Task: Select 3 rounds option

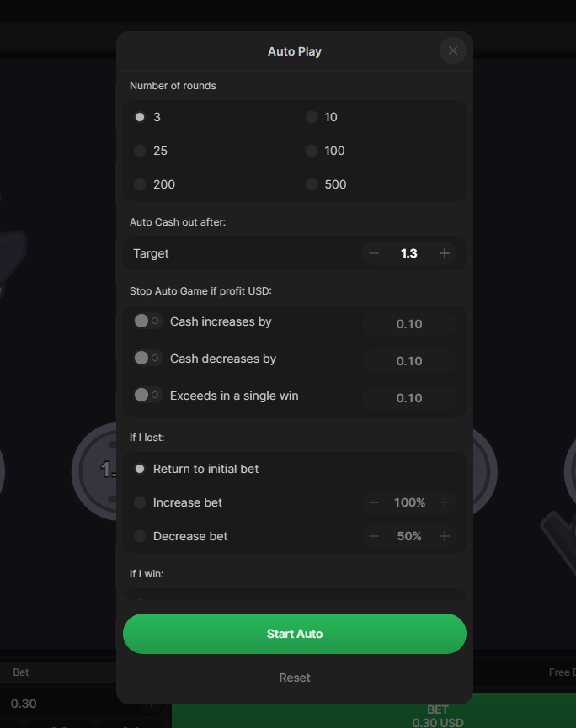Action: (x=140, y=117)
